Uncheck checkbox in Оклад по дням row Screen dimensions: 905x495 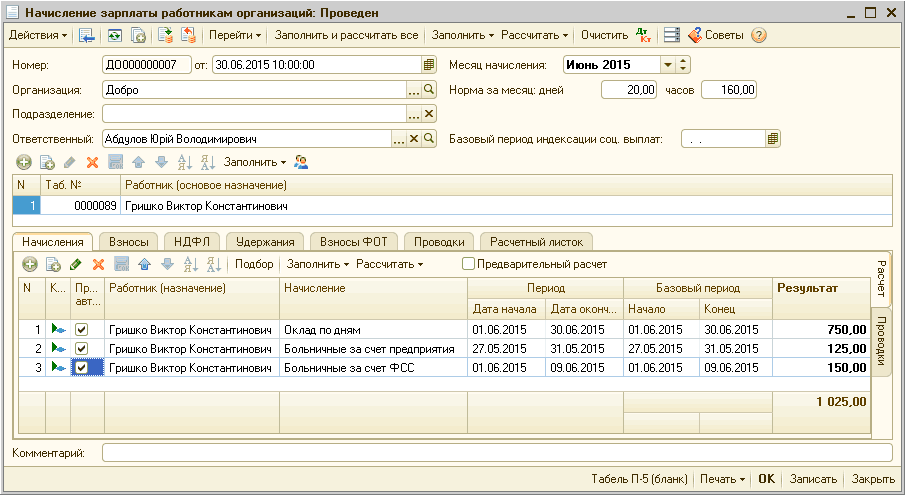tap(81, 329)
